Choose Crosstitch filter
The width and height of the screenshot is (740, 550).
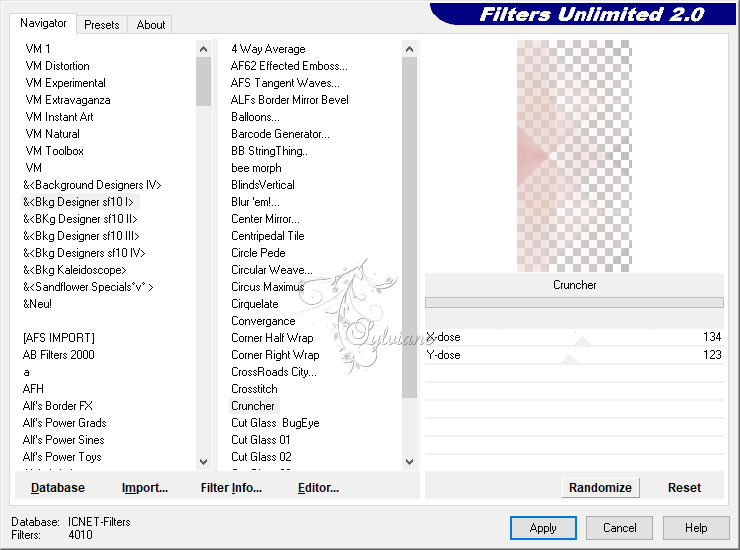coord(254,389)
